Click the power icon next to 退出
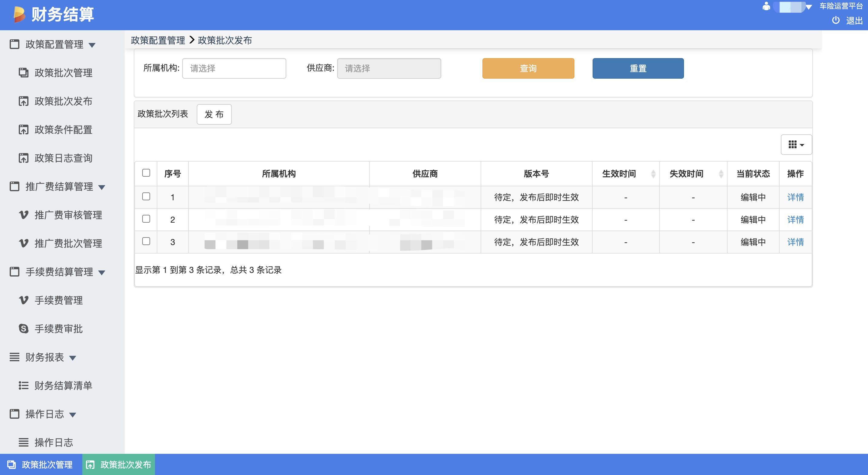The width and height of the screenshot is (868, 475). tap(835, 20)
